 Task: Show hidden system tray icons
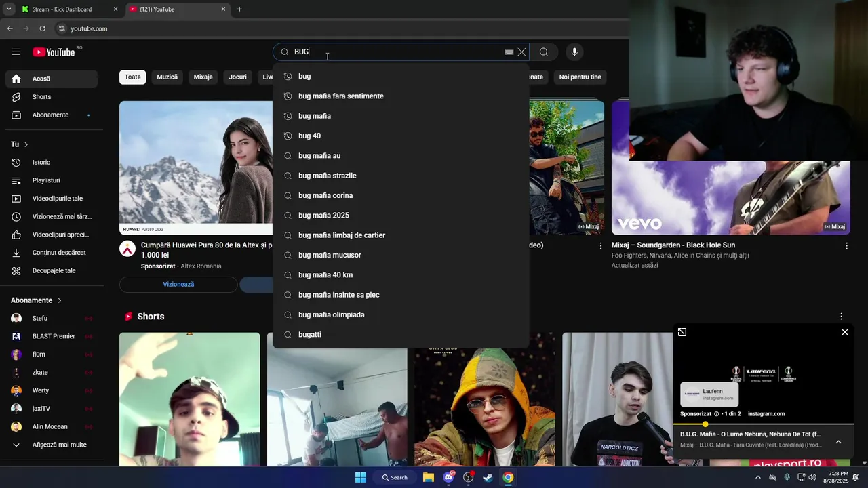pyautogui.click(x=758, y=477)
